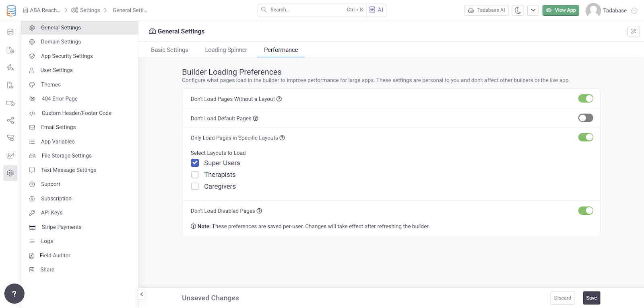This screenshot has width=644, height=308.
Task: Expand the dropdown chevron next to dark mode
Action: pos(533,10)
